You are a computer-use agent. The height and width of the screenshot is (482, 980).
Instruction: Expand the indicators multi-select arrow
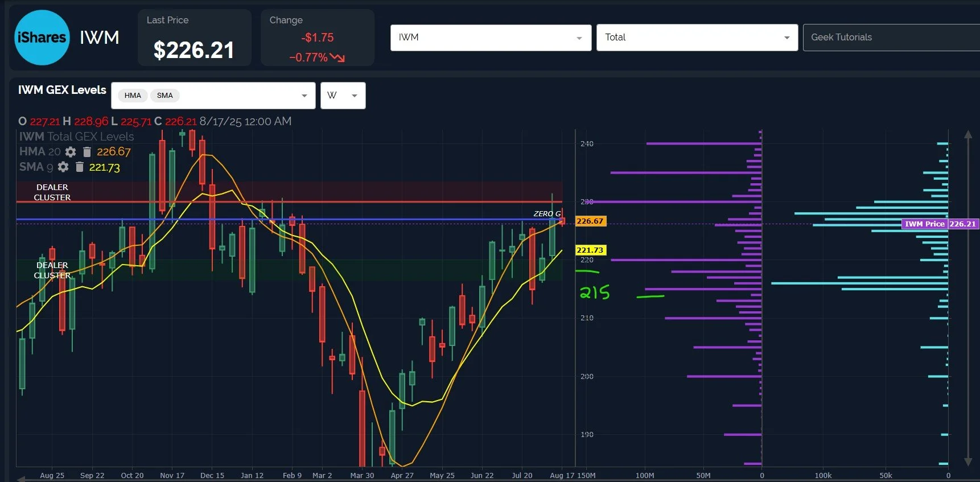tap(304, 96)
